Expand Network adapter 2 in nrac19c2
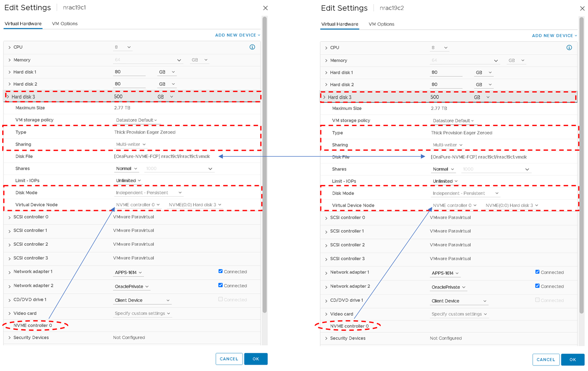This screenshot has height=371, width=588. pyautogui.click(x=326, y=287)
